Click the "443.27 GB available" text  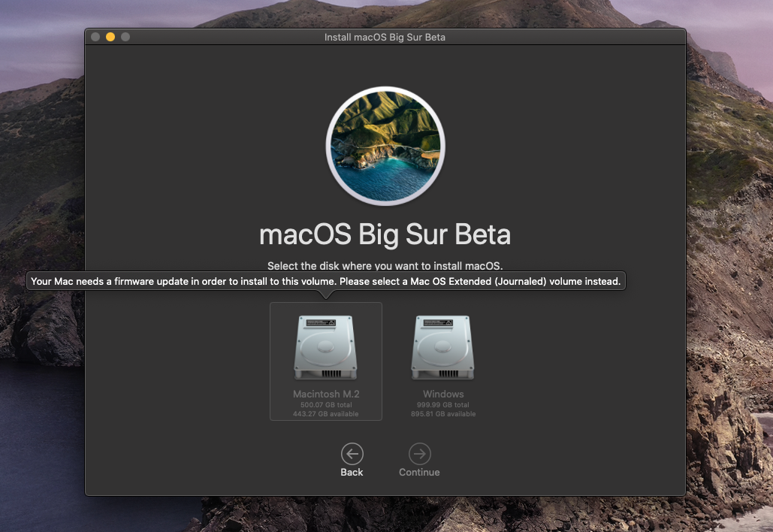pyautogui.click(x=326, y=414)
